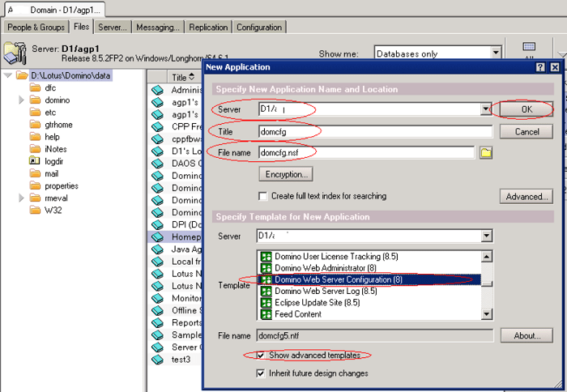Switch to the Files tab
Screen dimensions: 567x392
click(81, 27)
